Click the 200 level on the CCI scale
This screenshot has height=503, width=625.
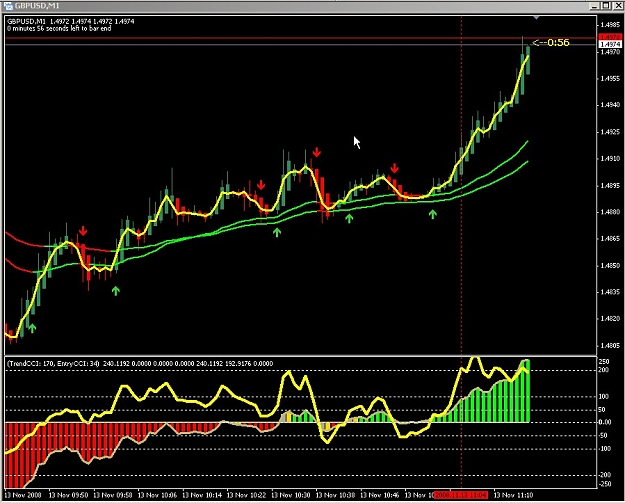pyautogui.click(x=604, y=370)
